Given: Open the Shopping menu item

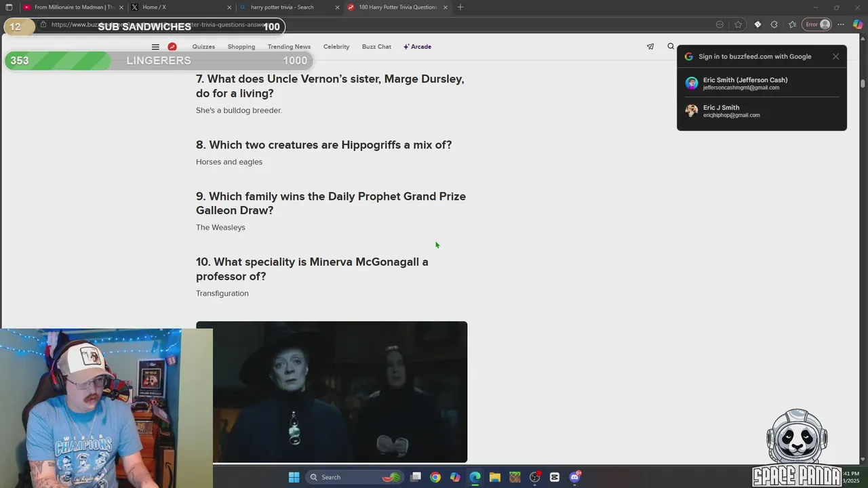Looking at the screenshot, I should (x=241, y=47).
